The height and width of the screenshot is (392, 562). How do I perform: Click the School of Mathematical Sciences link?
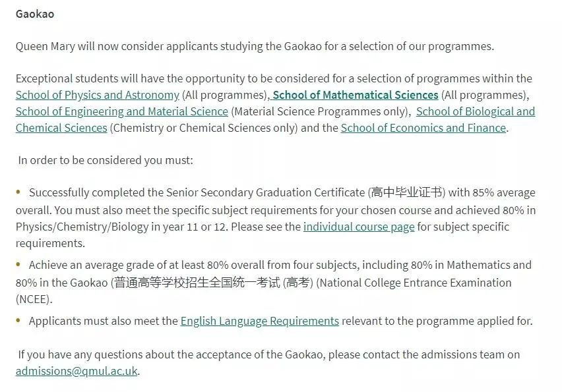pyautogui.click(x=356, y=95)
